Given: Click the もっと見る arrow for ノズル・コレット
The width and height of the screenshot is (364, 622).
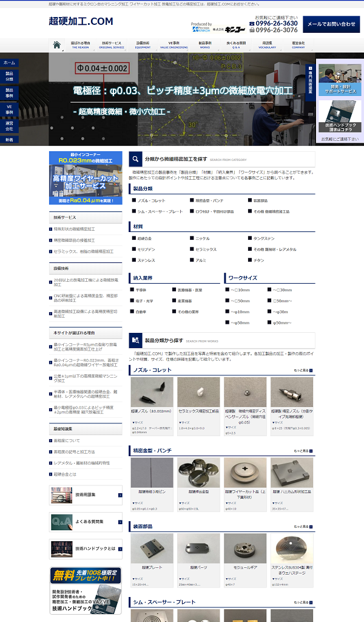Looking at the screenshot, I should 311,371.
